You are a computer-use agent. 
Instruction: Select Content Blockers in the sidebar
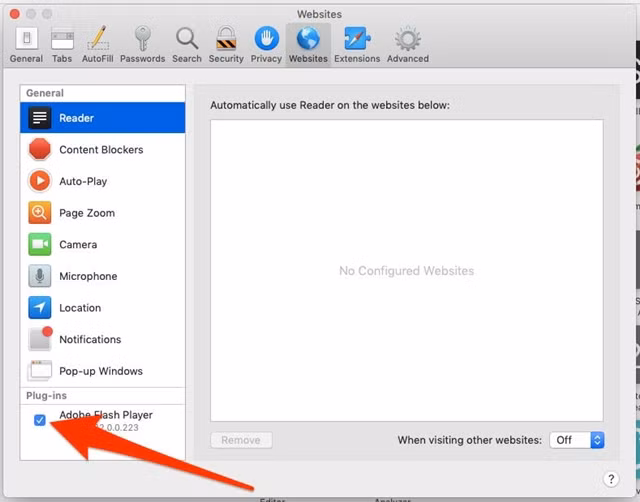[x=100, y=150]
